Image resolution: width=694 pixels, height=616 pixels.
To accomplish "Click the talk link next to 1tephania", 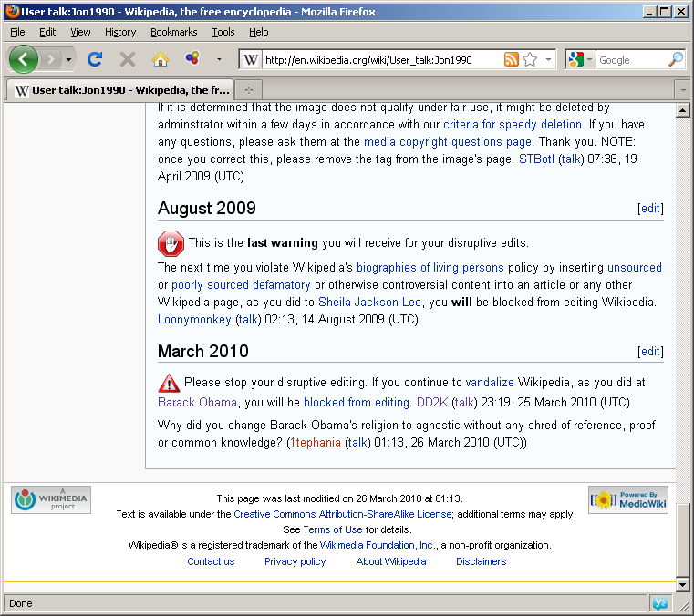I will tap(357, 442).
